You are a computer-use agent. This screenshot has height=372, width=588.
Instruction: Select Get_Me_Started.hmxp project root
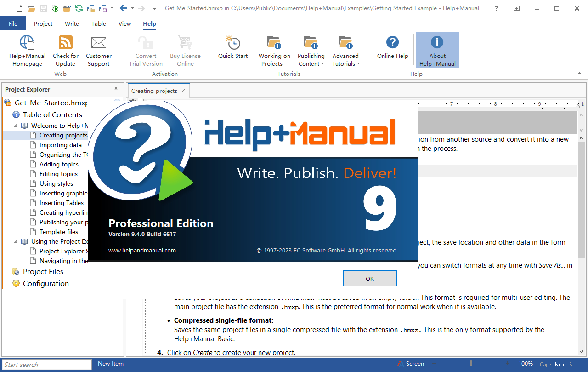[51, 103]
